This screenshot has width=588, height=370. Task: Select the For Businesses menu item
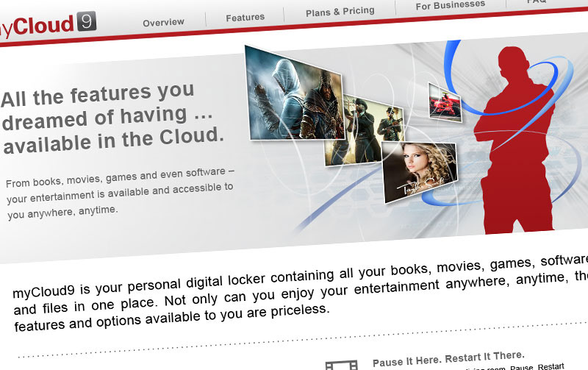pos(451,5)
